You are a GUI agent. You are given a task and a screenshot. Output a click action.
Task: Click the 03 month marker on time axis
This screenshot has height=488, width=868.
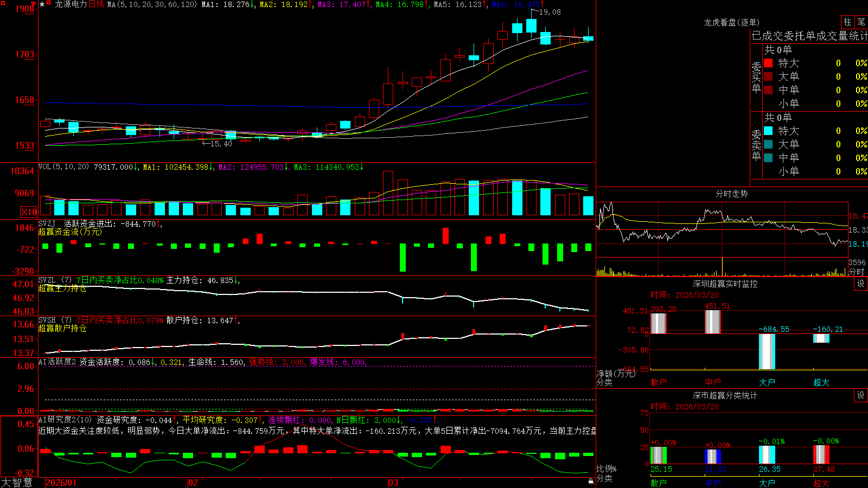tap(393, 483)
